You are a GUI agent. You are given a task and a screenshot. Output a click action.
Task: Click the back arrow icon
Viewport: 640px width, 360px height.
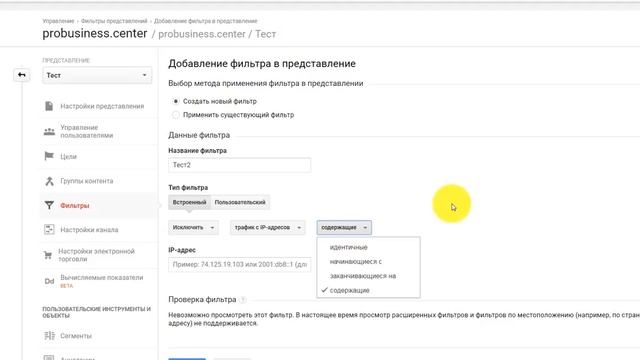[x=22, y=75]
